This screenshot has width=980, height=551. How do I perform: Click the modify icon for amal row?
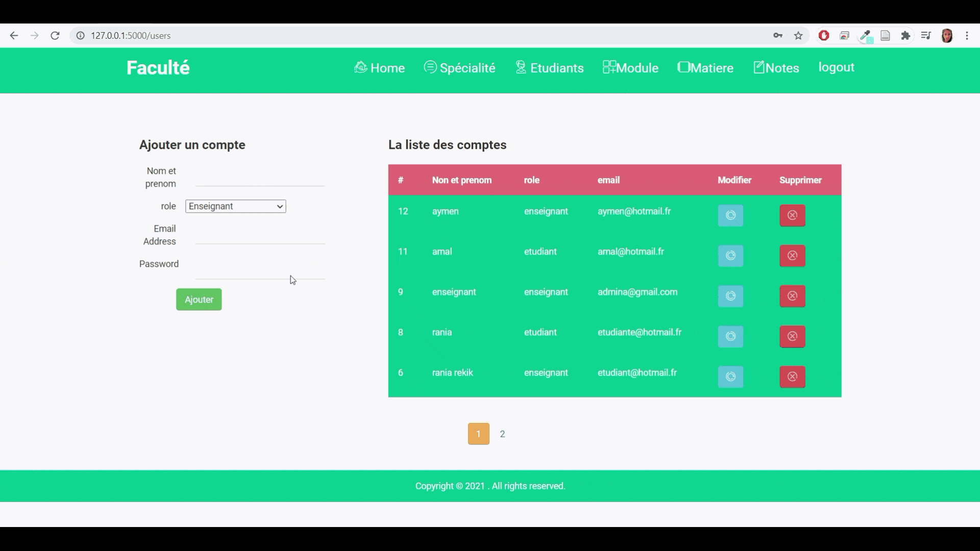click(x=730, y=256)
